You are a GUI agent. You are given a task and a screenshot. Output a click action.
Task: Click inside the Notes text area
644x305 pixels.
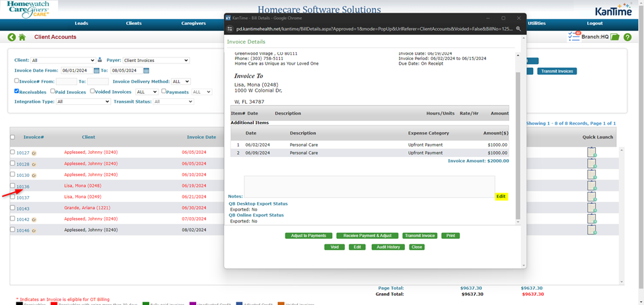point(369,186)
